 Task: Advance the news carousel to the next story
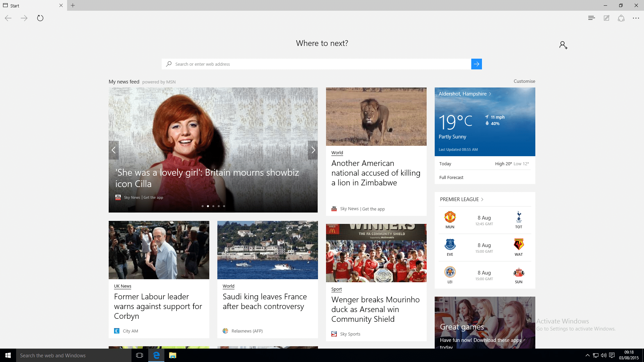[x=313, y=150]
